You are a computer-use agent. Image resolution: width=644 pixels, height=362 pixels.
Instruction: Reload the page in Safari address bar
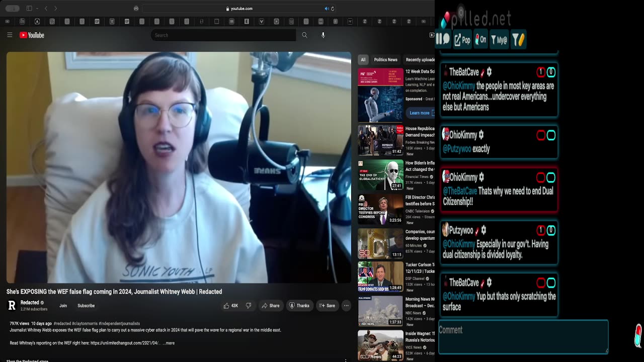click(333, 9)
